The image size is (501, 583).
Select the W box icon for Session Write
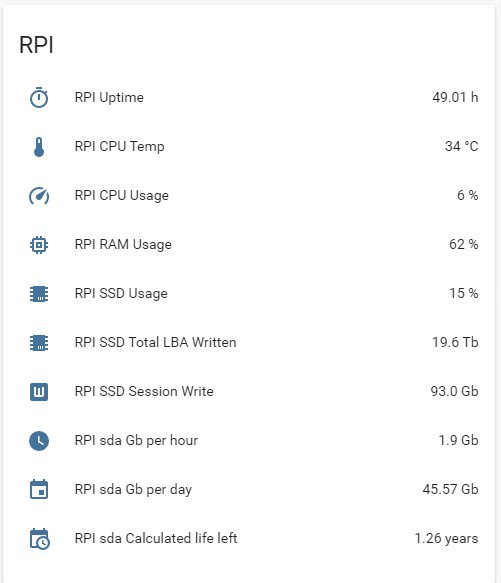(39, 392)
